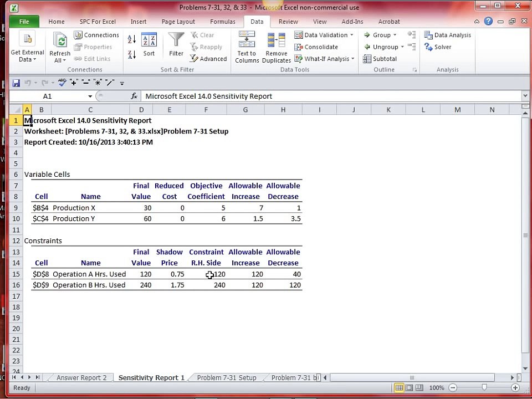Image resolution: width=532 pixels, height=399 pixels.
Task: Open the Page Layout tab
Action: pyautogui.click(x=178, y=22)
